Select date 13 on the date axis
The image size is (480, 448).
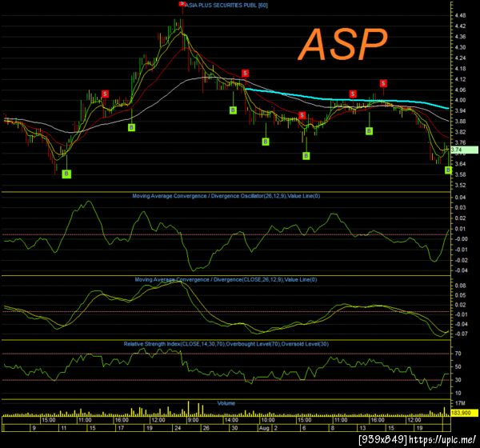tap(362, 428)
